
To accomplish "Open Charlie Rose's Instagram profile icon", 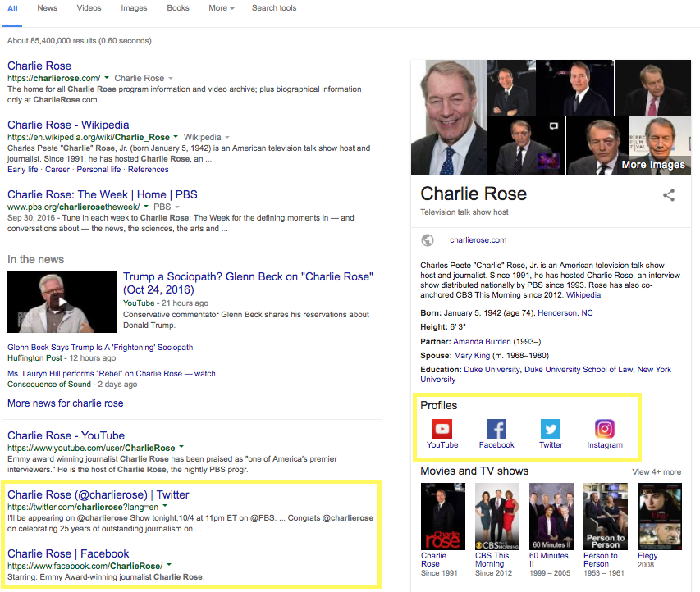I will pyautogui.click(x=605, y=428).
